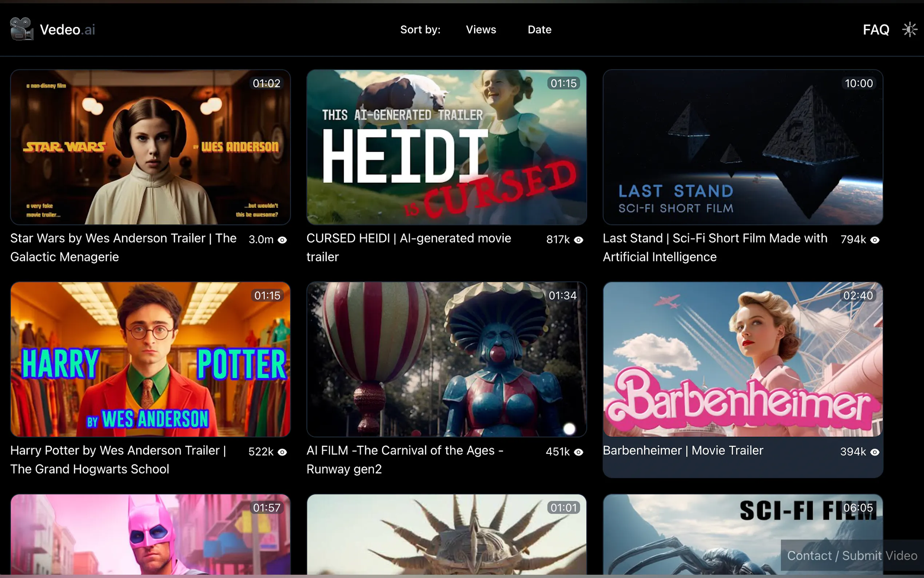Open the Star Wars by Wes Anderson thumbnail
Screen dimensions: 924x578
(x=150, y=147)
